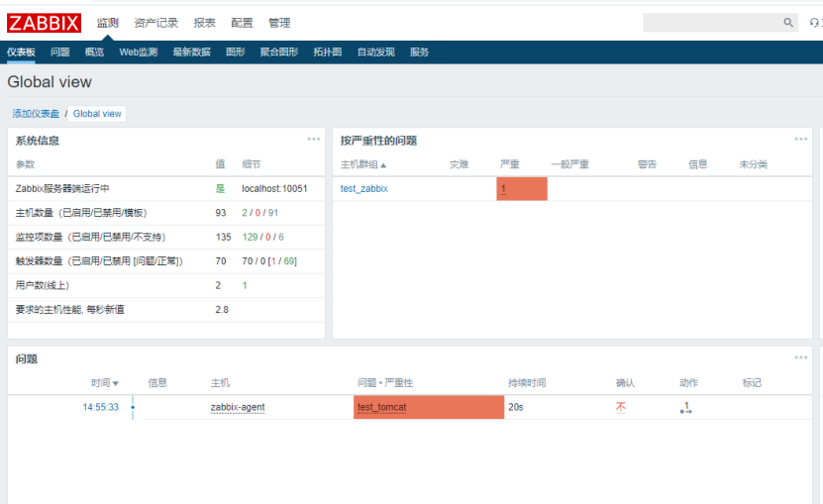Click the 129 / 0 / 6 items value
The height and width of the screenshot is (504, 823).
263,237
